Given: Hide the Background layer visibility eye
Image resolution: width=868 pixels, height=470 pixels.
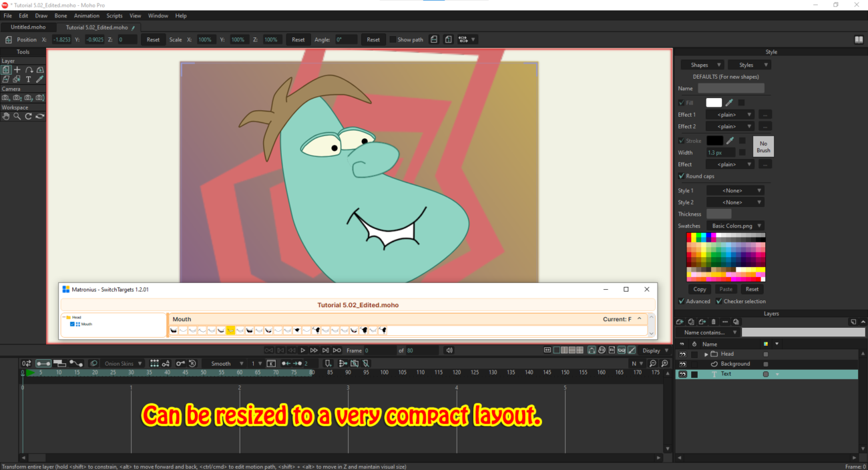Looking at the screenshot, I should (x=682, y=364).
